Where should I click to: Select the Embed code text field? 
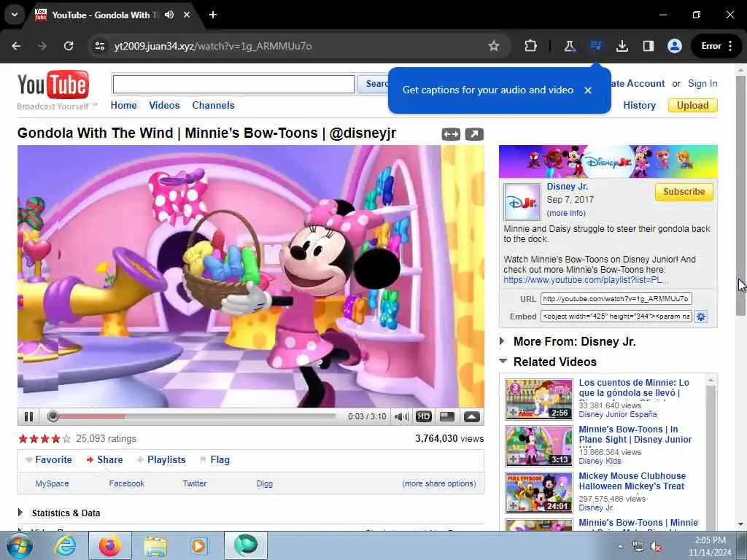616,316
